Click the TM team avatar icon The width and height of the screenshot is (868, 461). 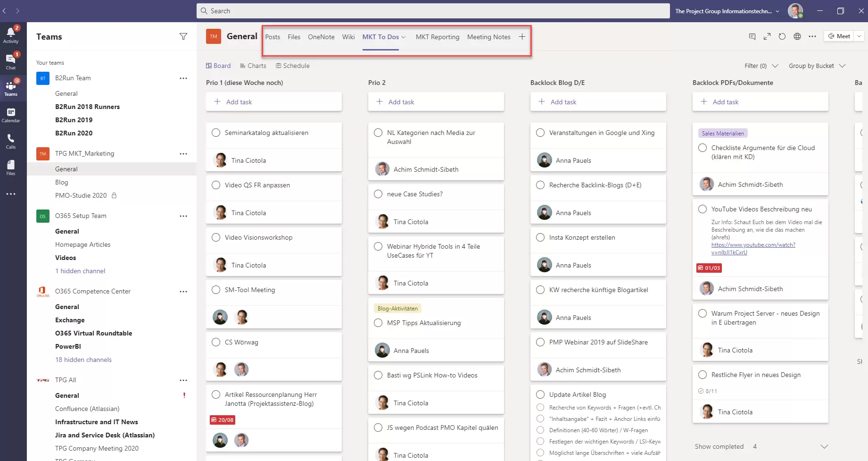[214, 36]
